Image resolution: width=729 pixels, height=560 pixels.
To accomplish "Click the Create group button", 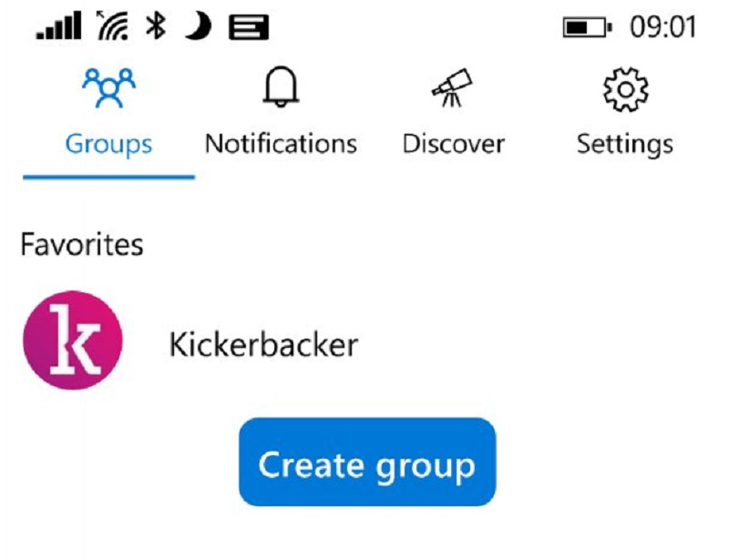I will pos(367,462).
